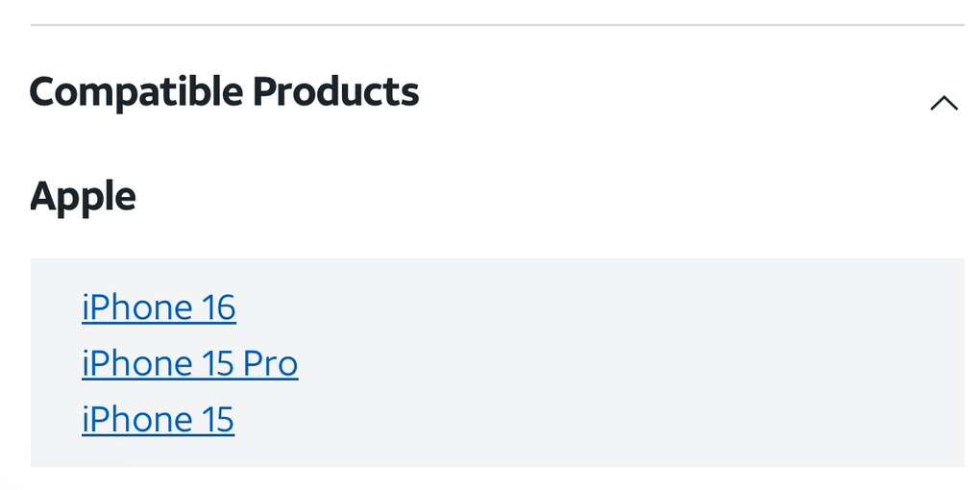The width and height of the screenshot is (980, 490).
Task: Go to the iPhone 16 product page
Action: (159, 307)
